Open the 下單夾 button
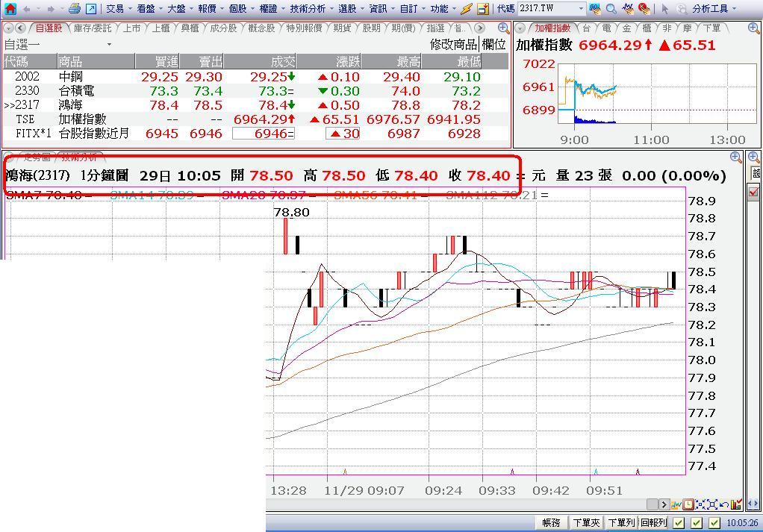The width and height of the screenshot is (763, 532). coord(586,523)
